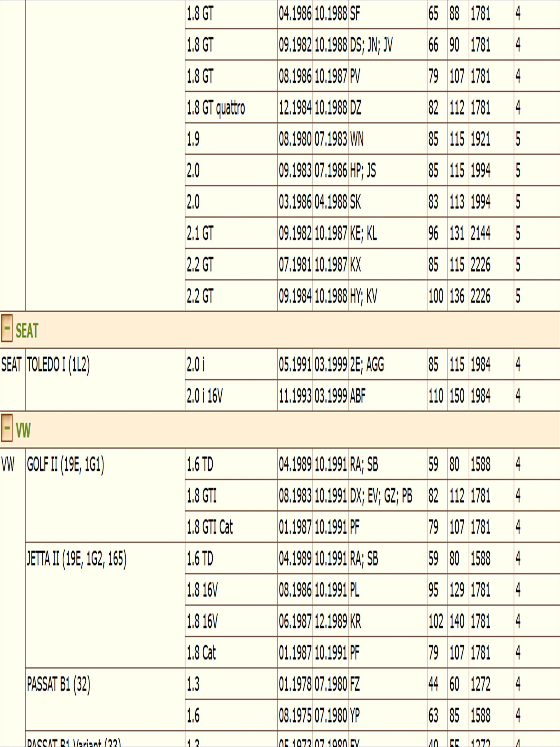
Task: Select the JETTA II (19E, 1G2, 165) model cell
Action: click(105, 605)
